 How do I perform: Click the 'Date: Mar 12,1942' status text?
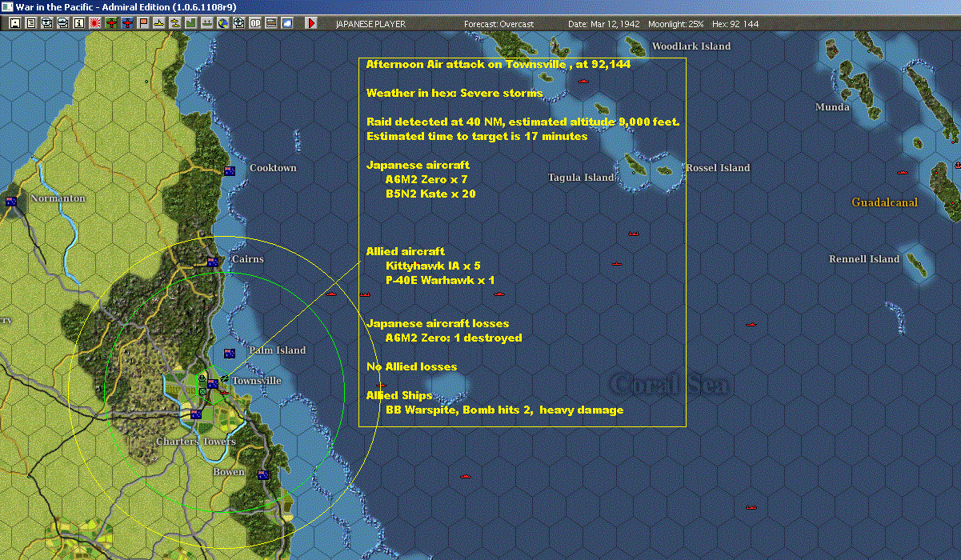point(604,24)
